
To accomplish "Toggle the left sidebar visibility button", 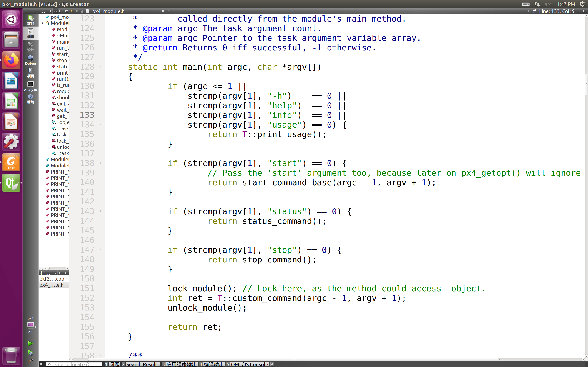I will [x=42, y=364].
